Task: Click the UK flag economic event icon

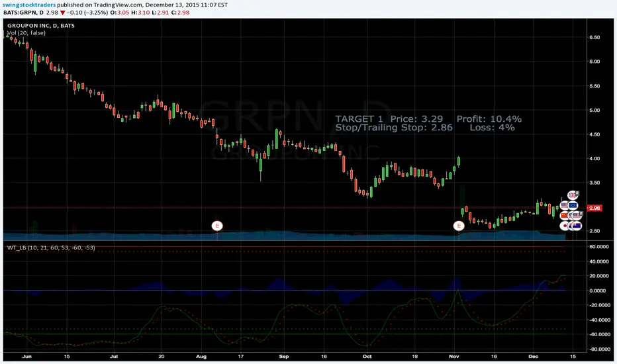Action: coord(573,195)
